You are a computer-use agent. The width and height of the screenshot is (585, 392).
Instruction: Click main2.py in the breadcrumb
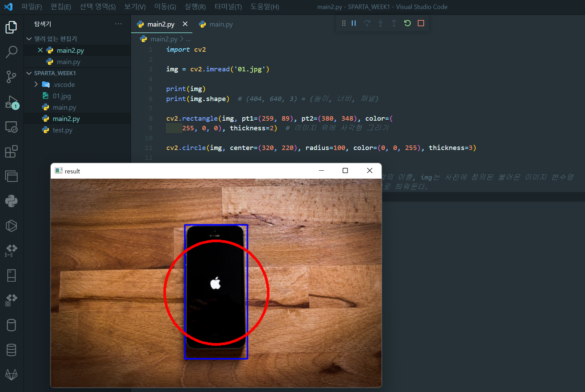(x=164, y=39)
